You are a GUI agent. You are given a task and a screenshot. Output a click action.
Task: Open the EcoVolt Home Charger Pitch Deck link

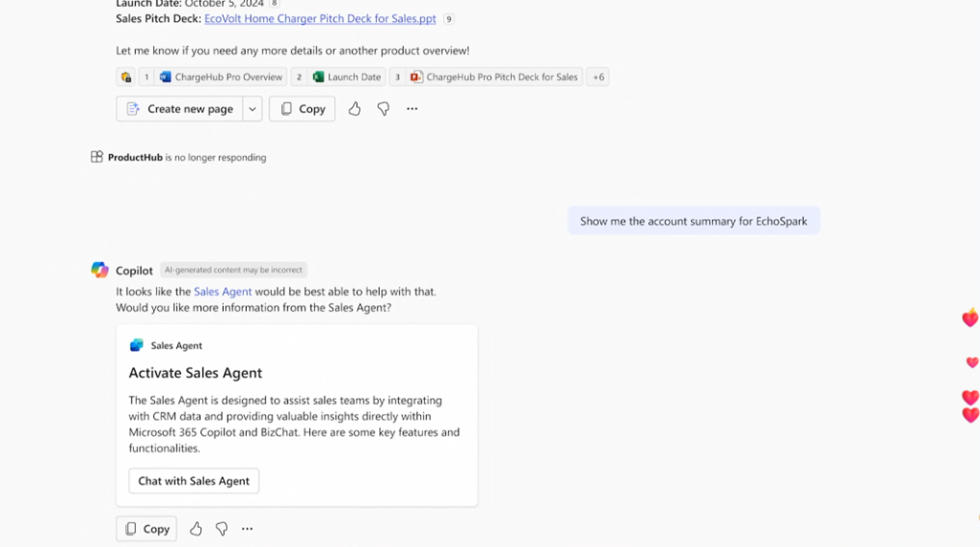pyautogui.click(x=320, y=19)
